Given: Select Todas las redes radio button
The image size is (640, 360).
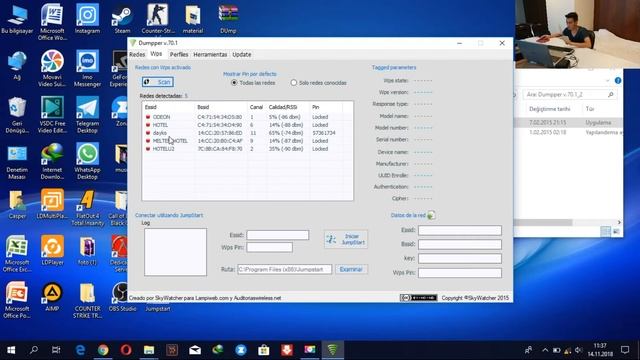Looking at the screenshot, I should 234,82.
